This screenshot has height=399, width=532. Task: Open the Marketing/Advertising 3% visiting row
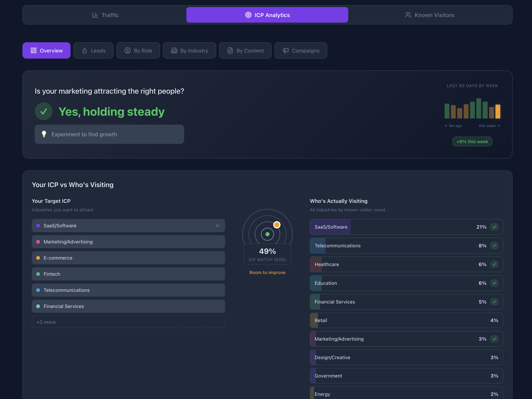coord(406,339)
